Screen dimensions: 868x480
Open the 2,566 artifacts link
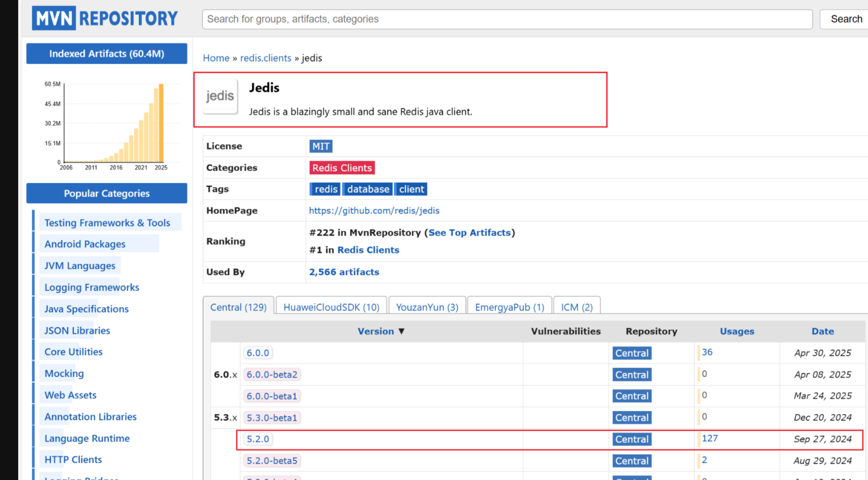(x=344, y=272)
